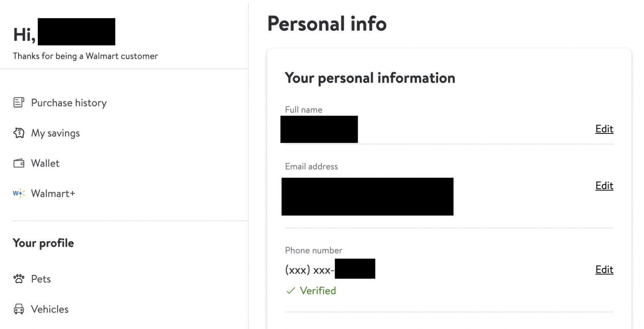
Task: Click the green Verified checkmark icon
Action: point(291,291)
